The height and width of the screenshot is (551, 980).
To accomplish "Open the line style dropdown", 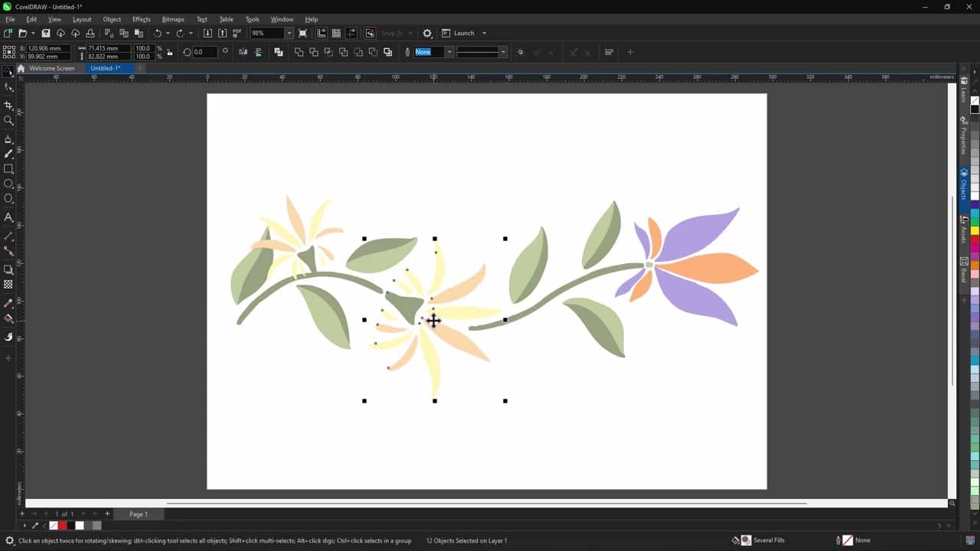I will pyautogui.click(x=503, y=52).
